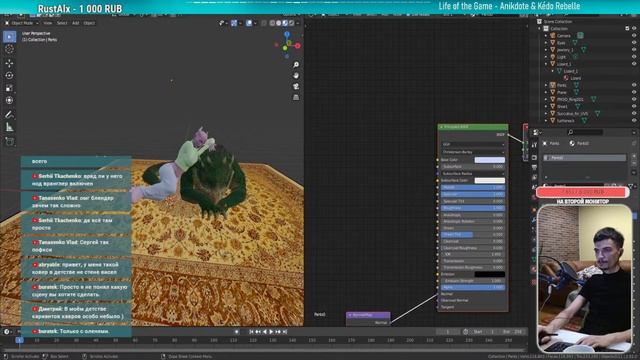Open the View menu in 3D viewport
640x360 pixels.
click(x=48, y=23)
